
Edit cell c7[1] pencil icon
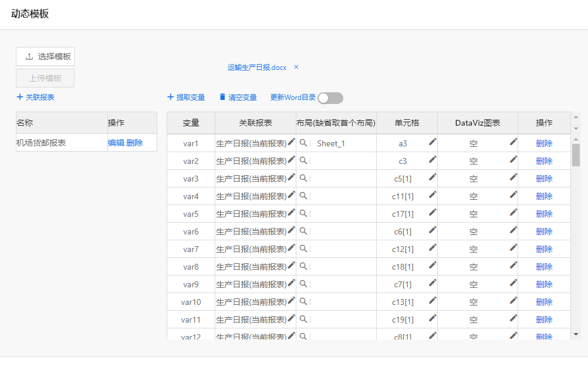click(432, 283)
